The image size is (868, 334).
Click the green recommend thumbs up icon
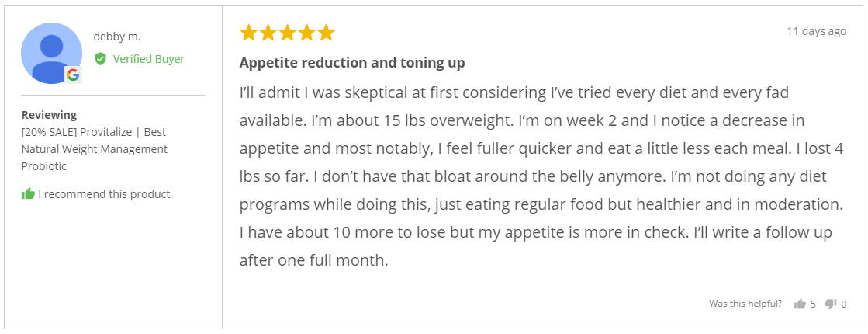coord(28,194)
